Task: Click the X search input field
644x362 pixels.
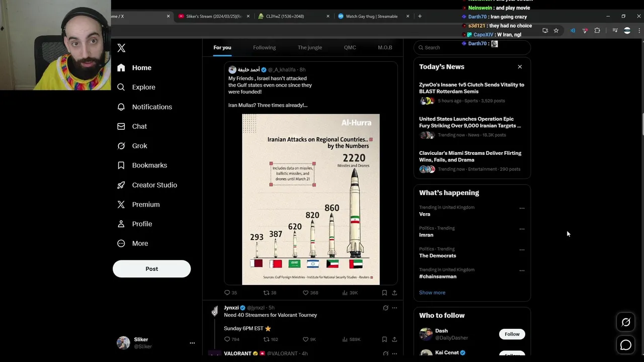Action: click(472, 47)
